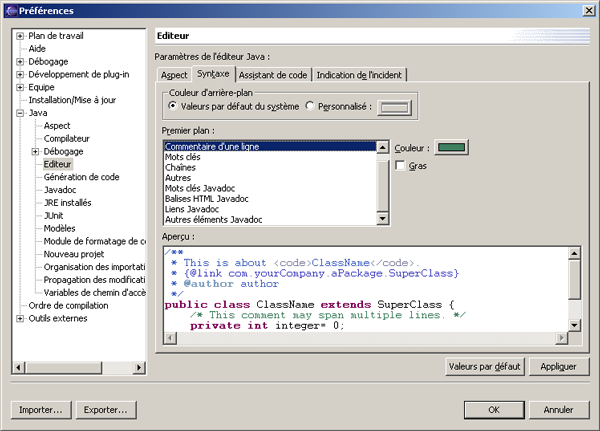
Task: Switch to the Aspect tab
Action: click(174, 75)
